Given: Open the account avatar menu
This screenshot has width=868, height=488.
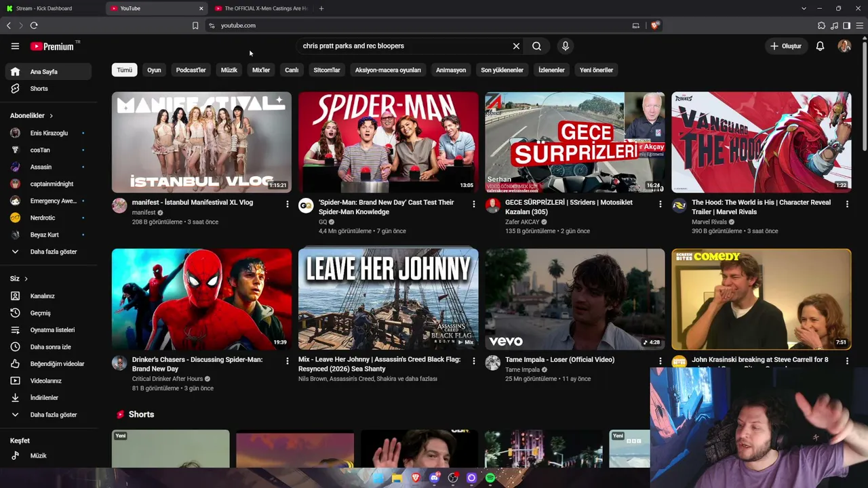Looking at the screenshot, I should pos(844,46).
